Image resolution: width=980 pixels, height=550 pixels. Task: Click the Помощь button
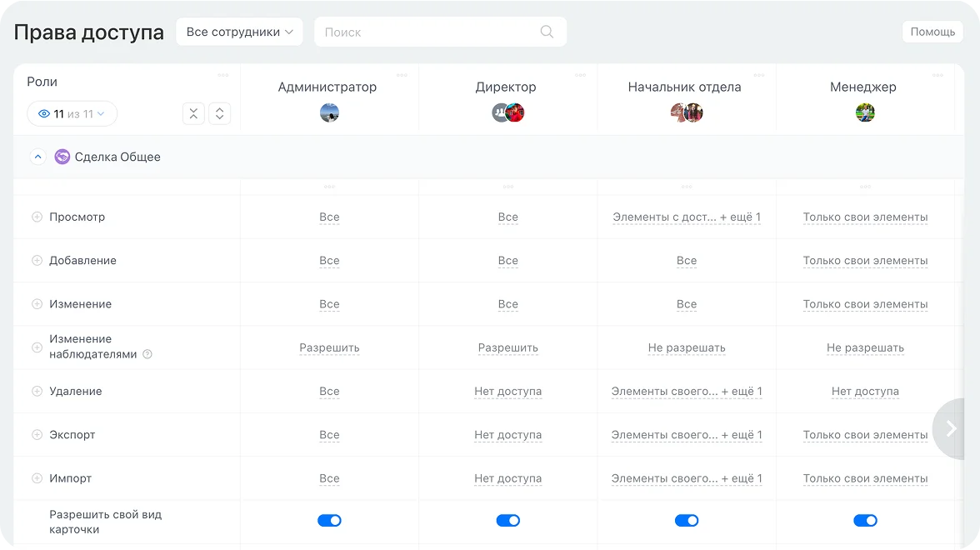(932, 32)
